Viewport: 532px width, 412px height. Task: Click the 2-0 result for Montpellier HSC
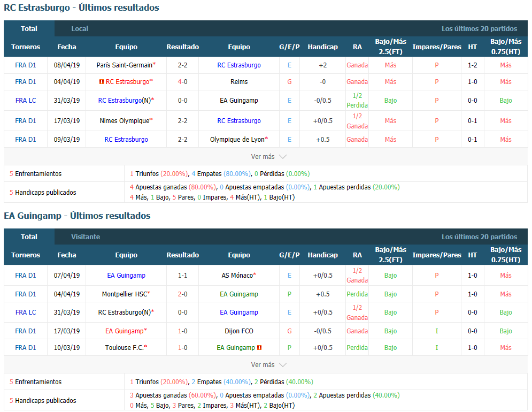182,294
